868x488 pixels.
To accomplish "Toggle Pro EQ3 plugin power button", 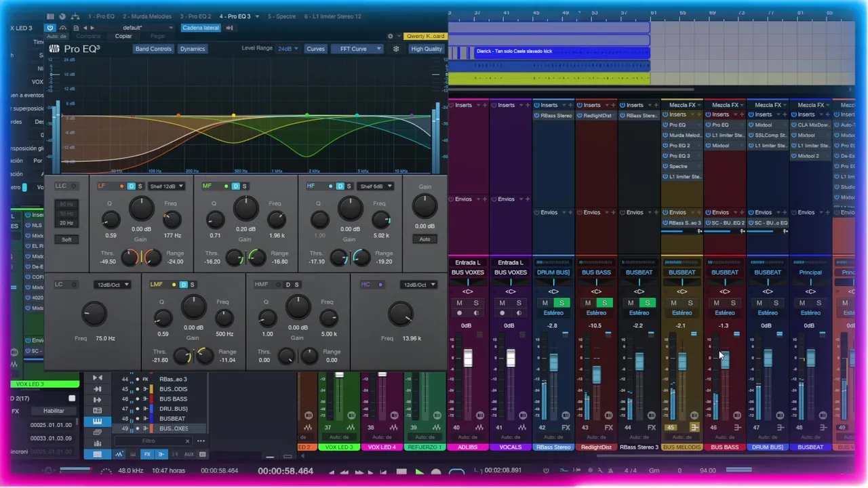I will [50, 28].
